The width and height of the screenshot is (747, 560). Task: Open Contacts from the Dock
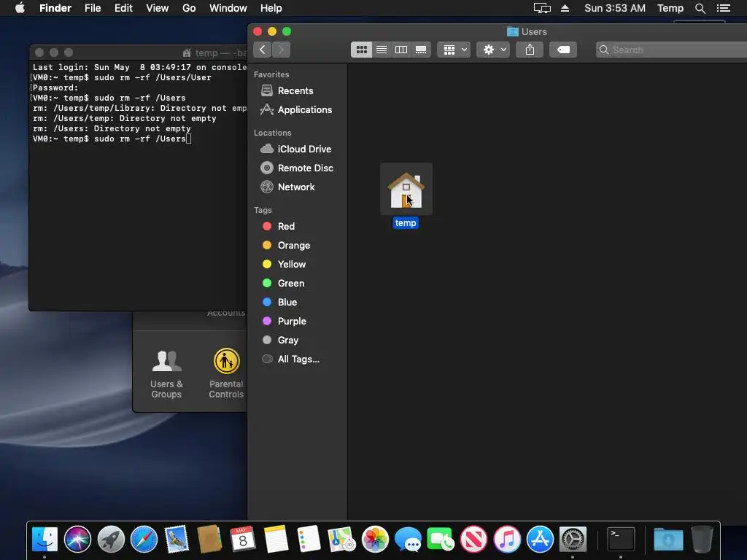(209, 540)
